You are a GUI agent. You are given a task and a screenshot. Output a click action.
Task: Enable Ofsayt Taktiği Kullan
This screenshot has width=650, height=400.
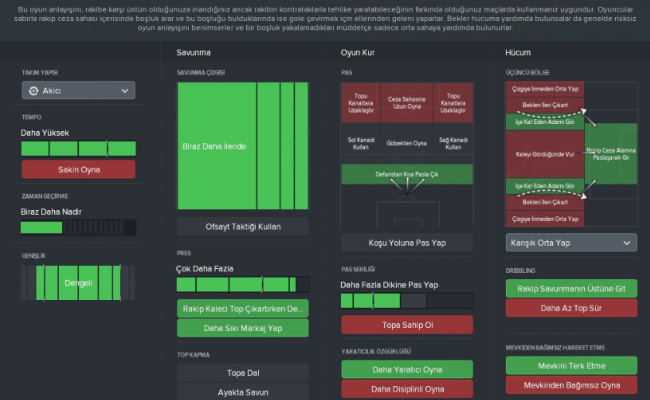[243, 227]
